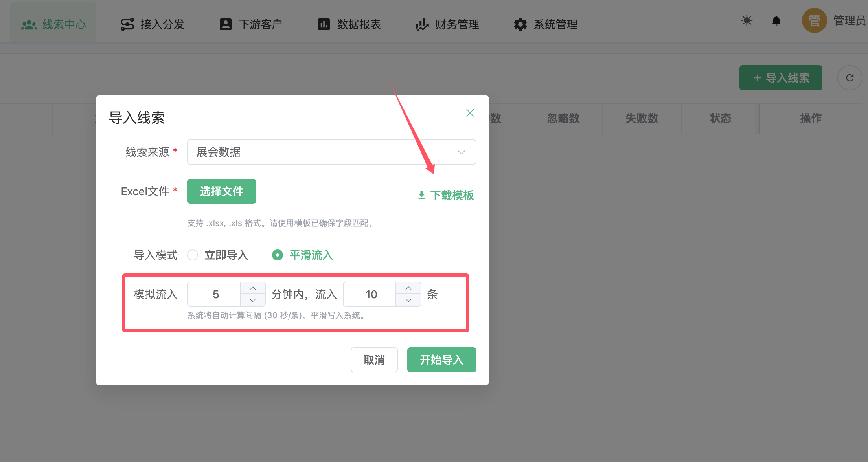Expand the 线索来源 dropdown

coord(331,152)
